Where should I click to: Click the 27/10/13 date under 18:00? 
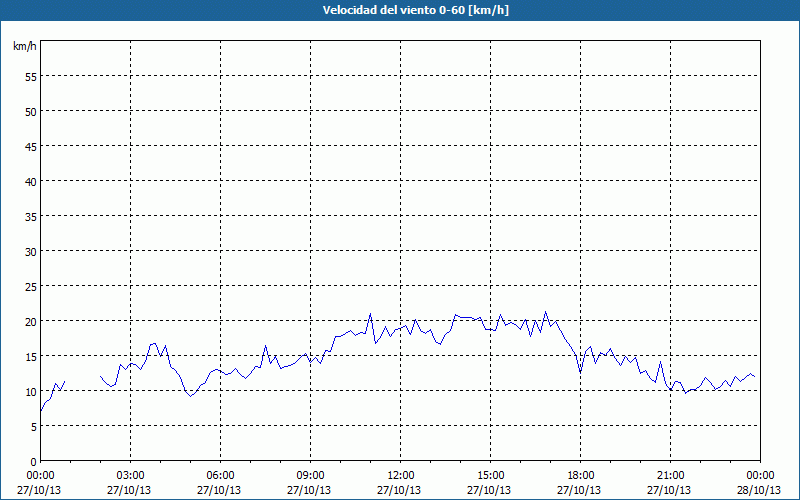pos(579,490)
